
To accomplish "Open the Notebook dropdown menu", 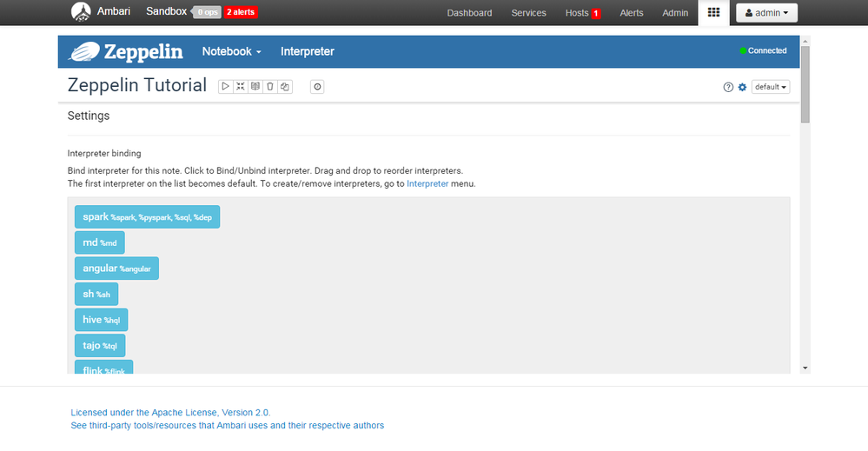I will click(231, 51).
